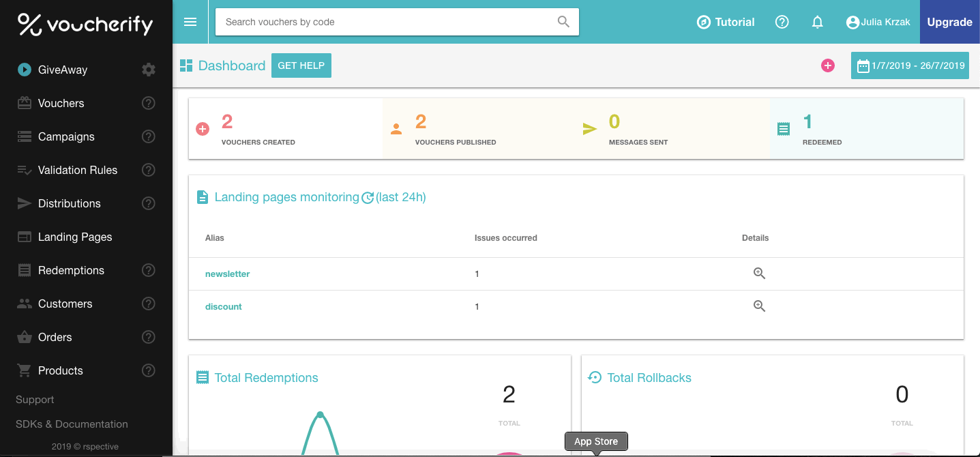
Task: Show help for Redemptions
Action: (148, 270)
